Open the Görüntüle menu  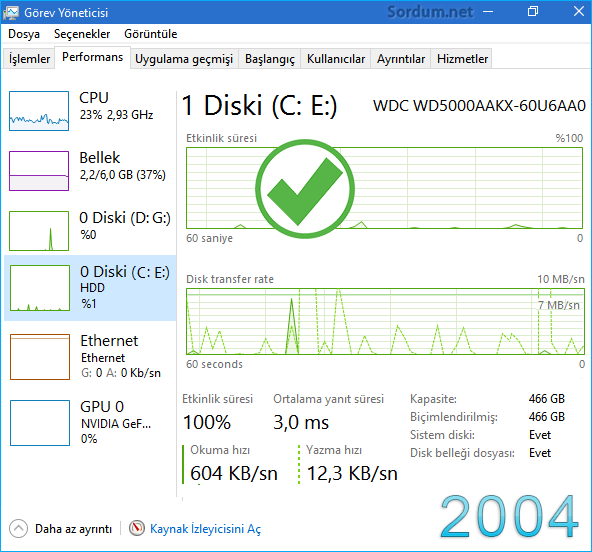[151, 34]
